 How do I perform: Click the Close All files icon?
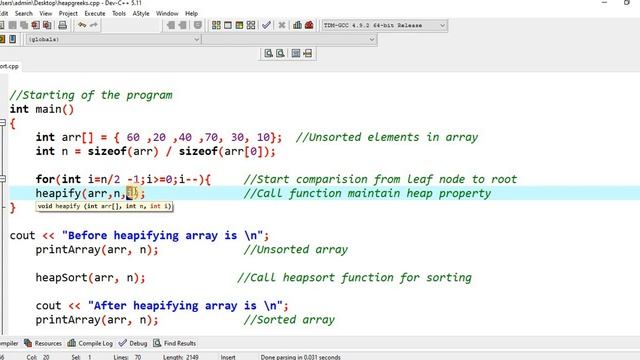[x=47, y=25]
